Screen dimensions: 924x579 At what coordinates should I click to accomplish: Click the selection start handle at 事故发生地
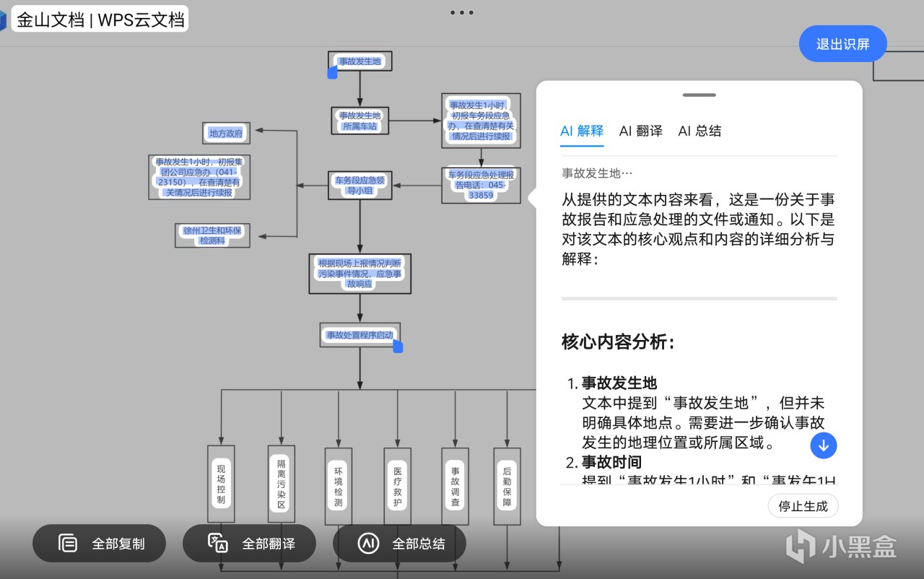[x=332, y=72]
